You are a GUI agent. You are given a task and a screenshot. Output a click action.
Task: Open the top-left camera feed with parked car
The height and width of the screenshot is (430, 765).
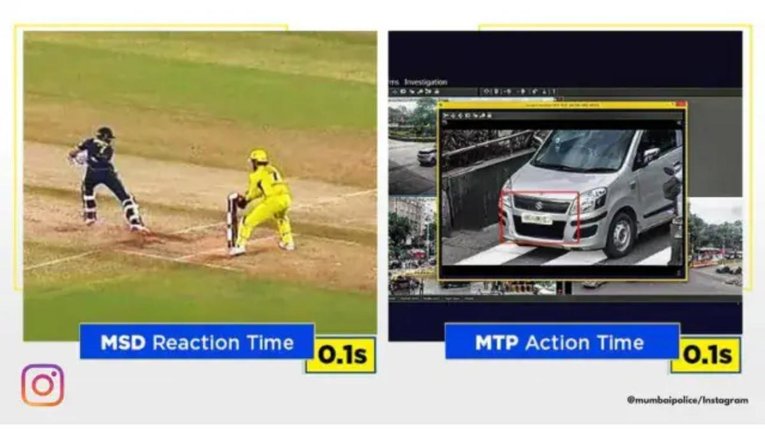click(413, 146)
